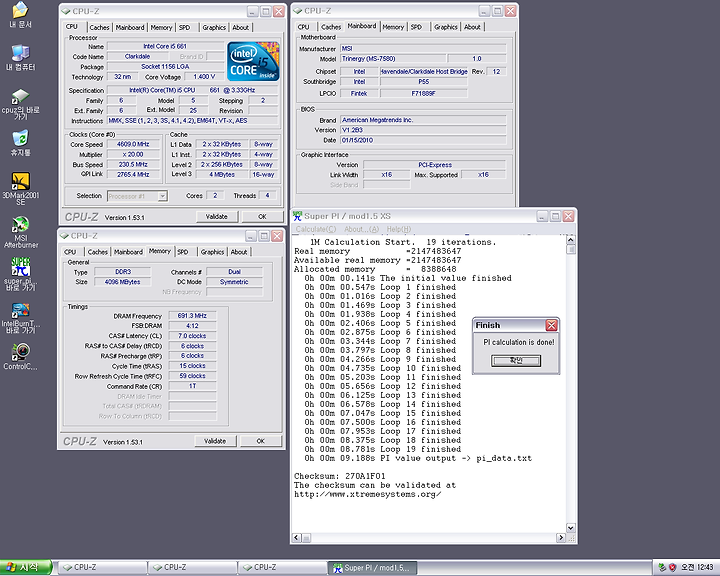Click Super PI vertical scrollbar down arrow
Screen dimensions: 720x576
click(x=571, y=528)
